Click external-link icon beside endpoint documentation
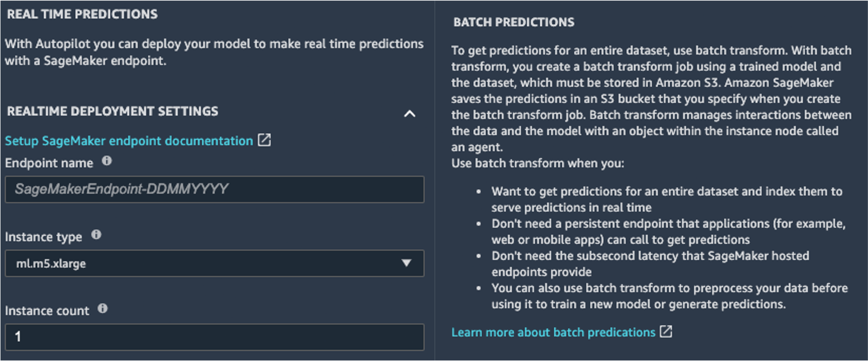Viewport: 868px width, 361px height. coord(264,140)
